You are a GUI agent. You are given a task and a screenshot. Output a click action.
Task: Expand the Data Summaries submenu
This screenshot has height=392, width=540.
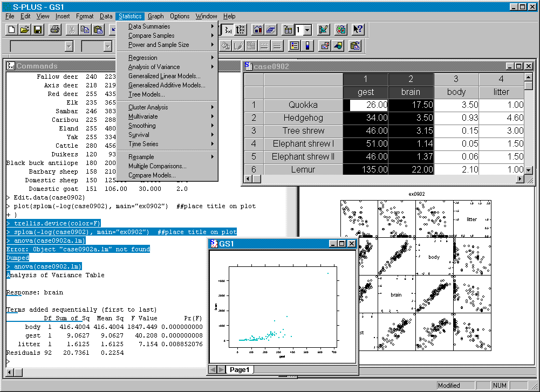(167, 26)
